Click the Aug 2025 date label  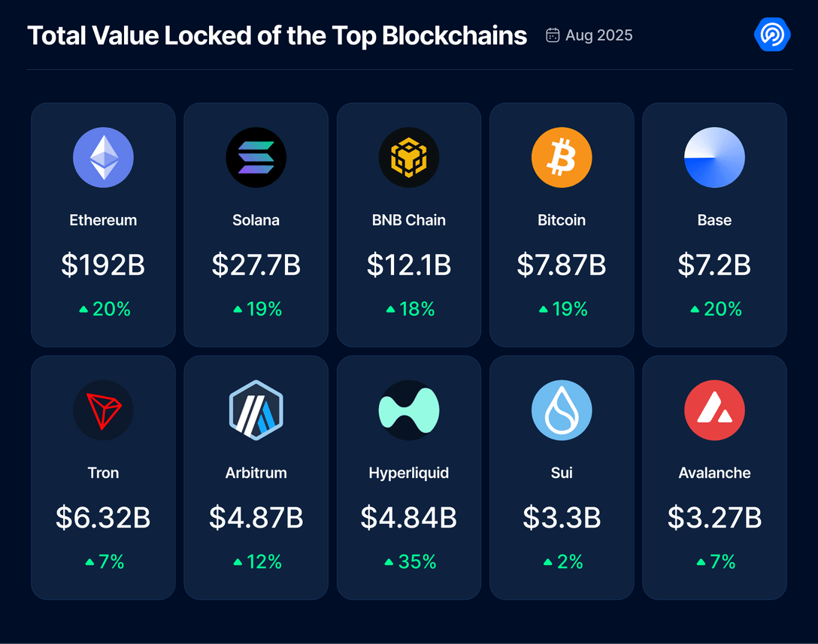coord(598,35)
